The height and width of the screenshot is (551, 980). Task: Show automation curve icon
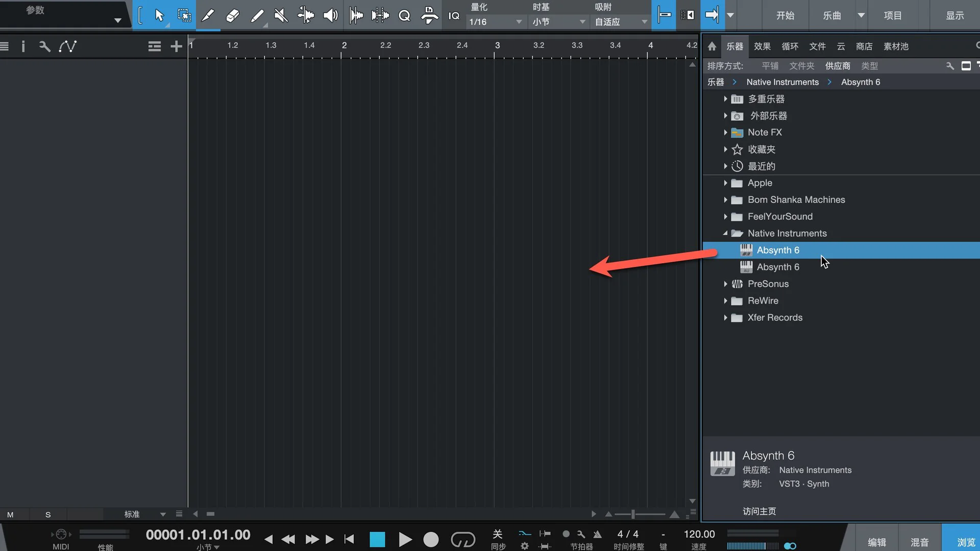tap(67, 46)
